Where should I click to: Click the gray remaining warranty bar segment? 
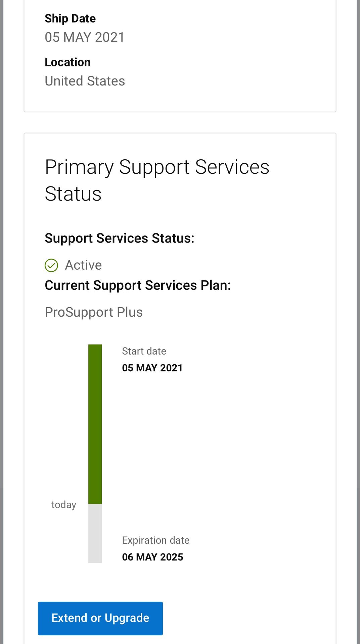coord(95,533)
